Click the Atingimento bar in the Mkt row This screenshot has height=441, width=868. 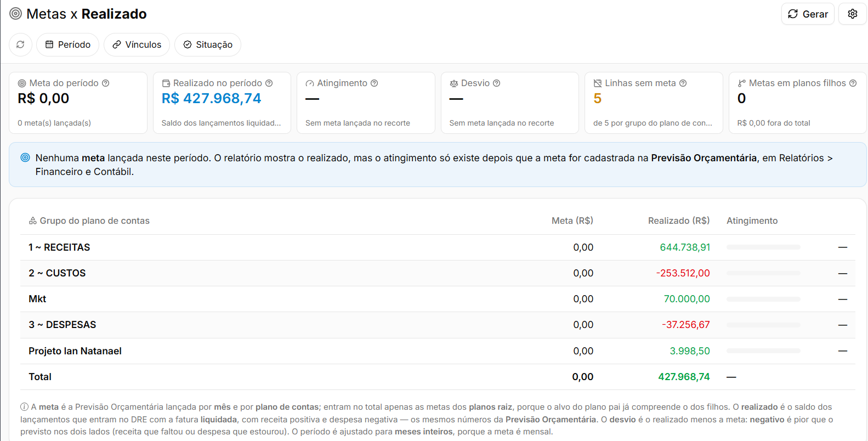(763, 299)
